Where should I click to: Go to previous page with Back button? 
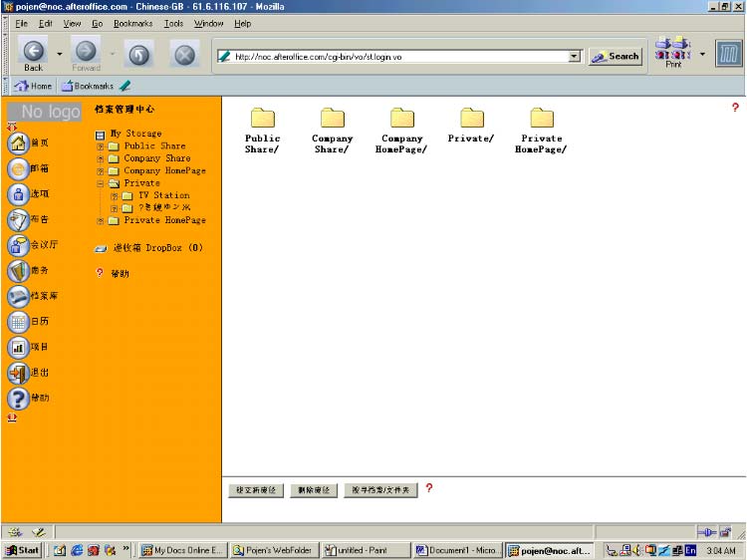click(x=33, y=54)
